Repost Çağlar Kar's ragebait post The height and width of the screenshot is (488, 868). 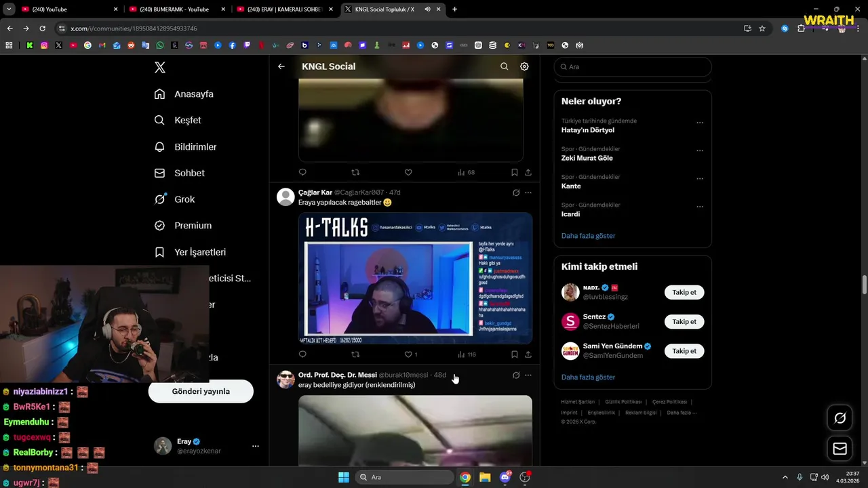355,354
